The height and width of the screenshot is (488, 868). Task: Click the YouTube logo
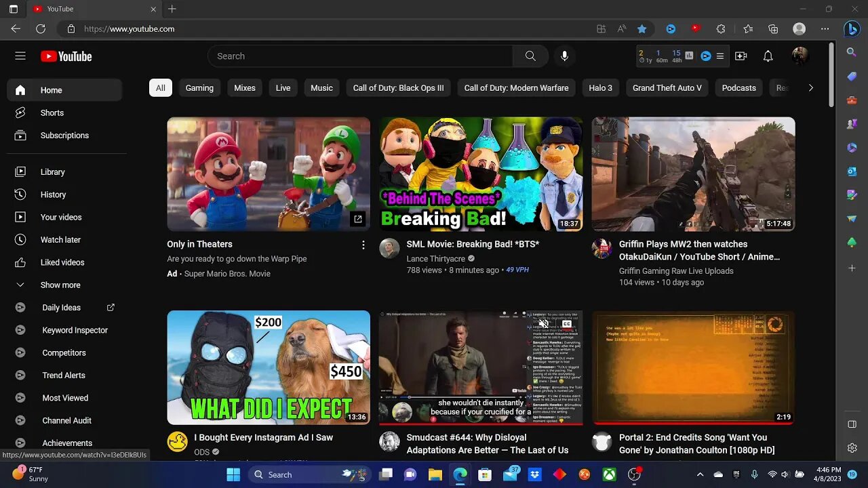point(66,56)
